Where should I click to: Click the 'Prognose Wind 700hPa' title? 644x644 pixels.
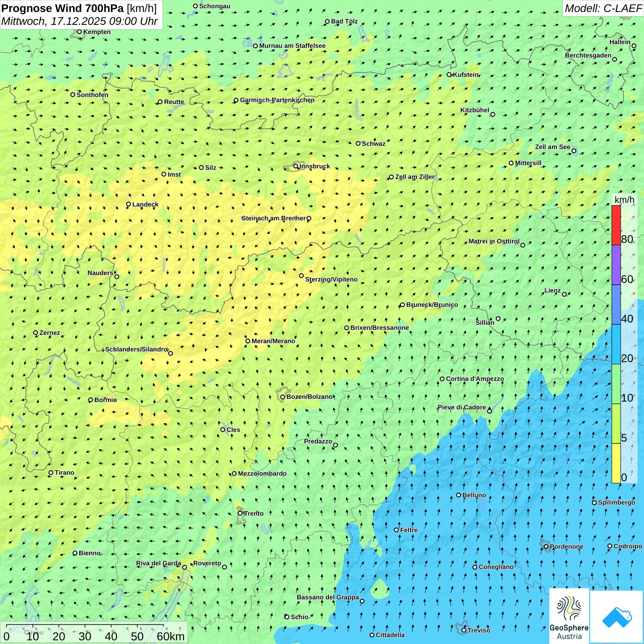click(x=63, y=8)
